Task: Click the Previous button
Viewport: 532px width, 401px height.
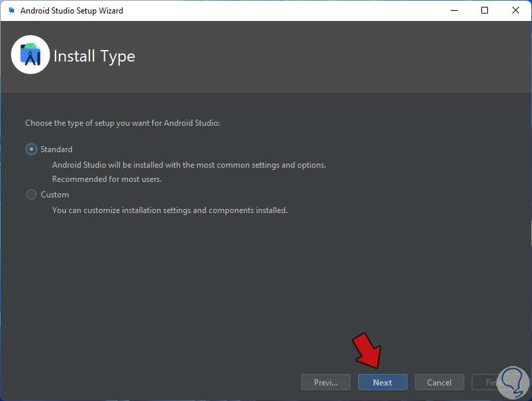Action: tap(326, 382)
